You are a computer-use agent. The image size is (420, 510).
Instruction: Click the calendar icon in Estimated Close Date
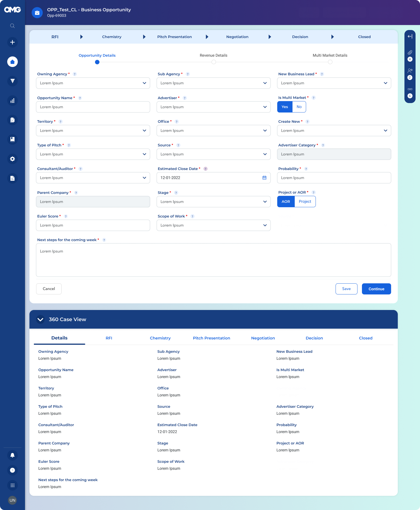pos(264,178)
